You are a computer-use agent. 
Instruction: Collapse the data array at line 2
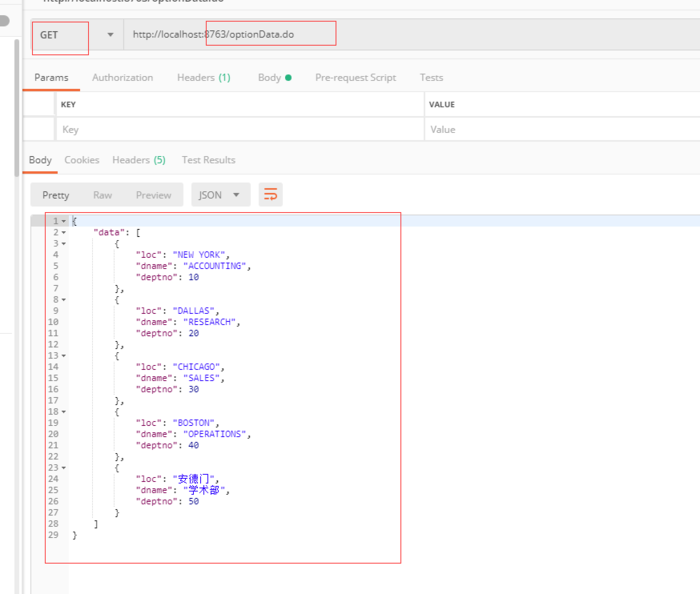(64, 233)
